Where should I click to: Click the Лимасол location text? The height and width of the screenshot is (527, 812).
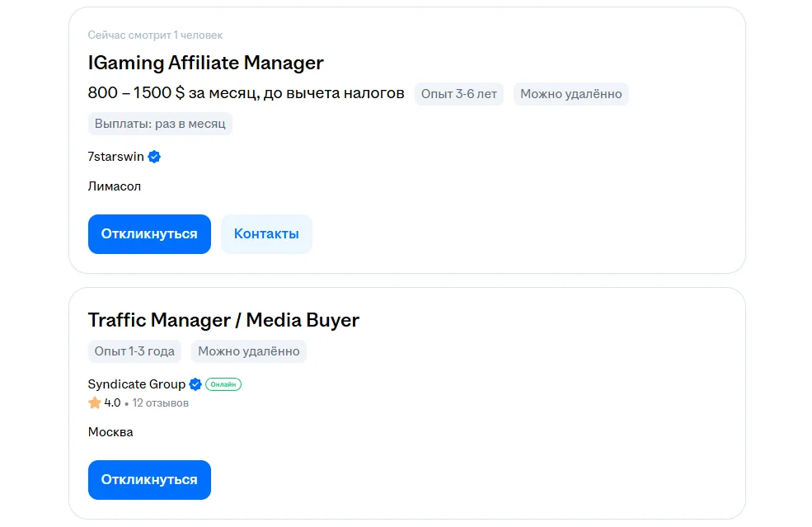pos(115,186)
